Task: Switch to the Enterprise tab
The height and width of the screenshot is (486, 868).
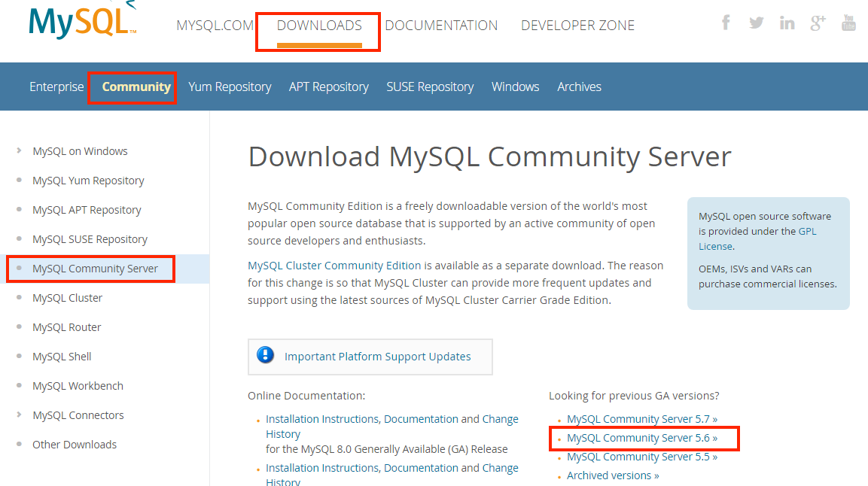Action: click(x=56, y=87)
